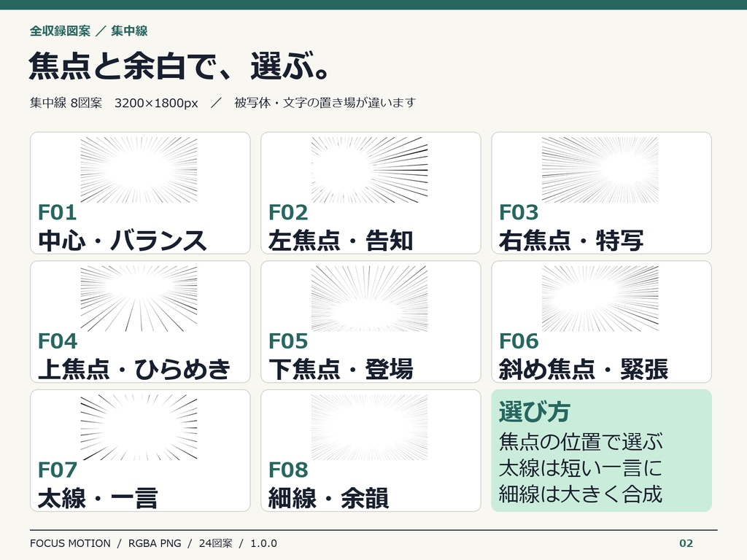Click the breadcrumb 集中線
Screen dimensions: 747x560
[x=129, y=31]
